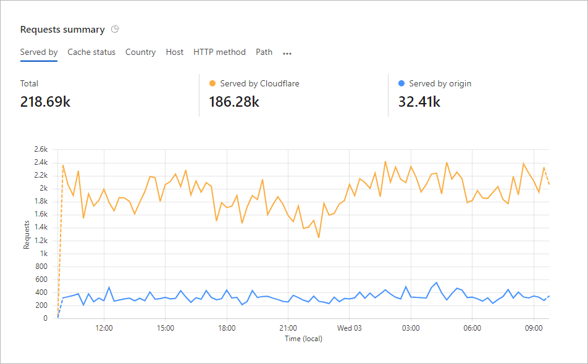588x364 pixels.
Task: Select the Served by tab
Action: tap(39, 52)
